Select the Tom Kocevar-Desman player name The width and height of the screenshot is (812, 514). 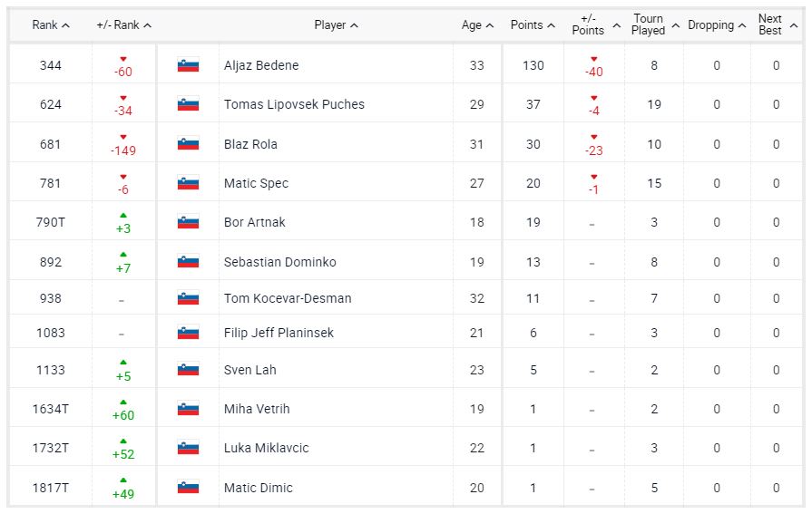[x=288, y=298]
